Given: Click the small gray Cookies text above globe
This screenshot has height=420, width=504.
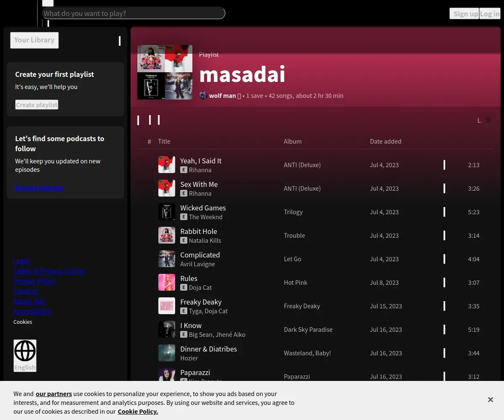Looking at the screenshot, I should (23, 322).
